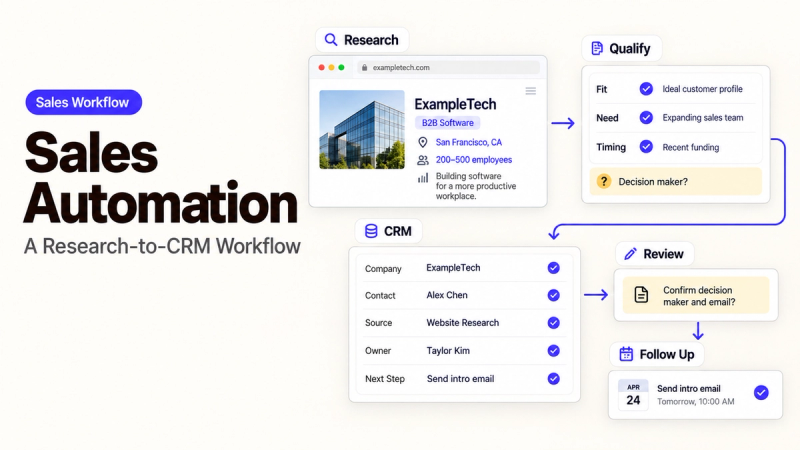Click the Owner field label
This screenshot has height=450, width=800.
pyautogui.click(x=378, y=351)
